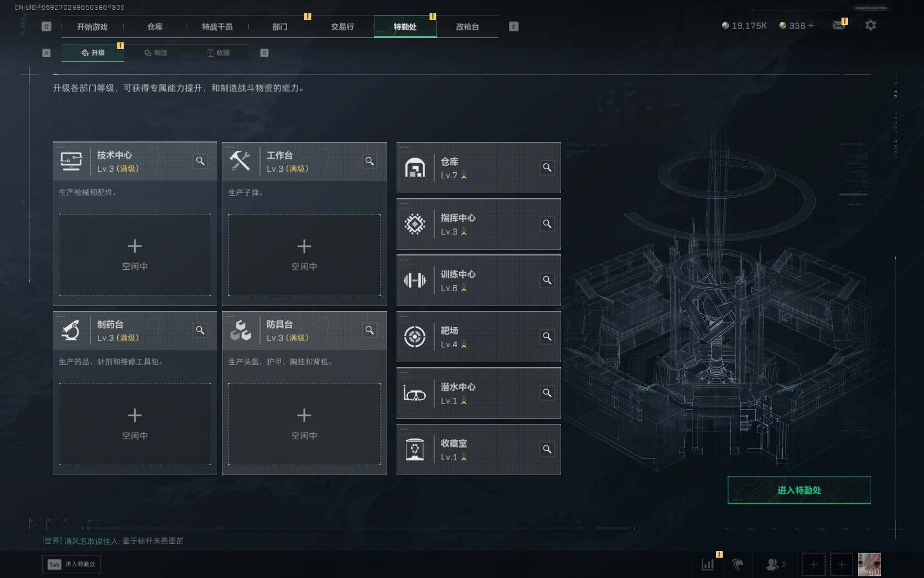Select 收藏 sub-tab

click(x=218, y=53)
